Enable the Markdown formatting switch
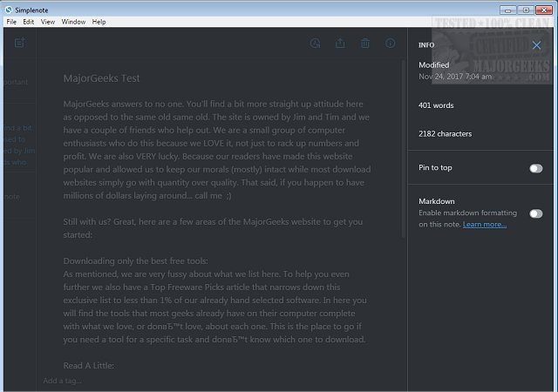Viewport: 558px width, 392px height. [x=536, y=213]
